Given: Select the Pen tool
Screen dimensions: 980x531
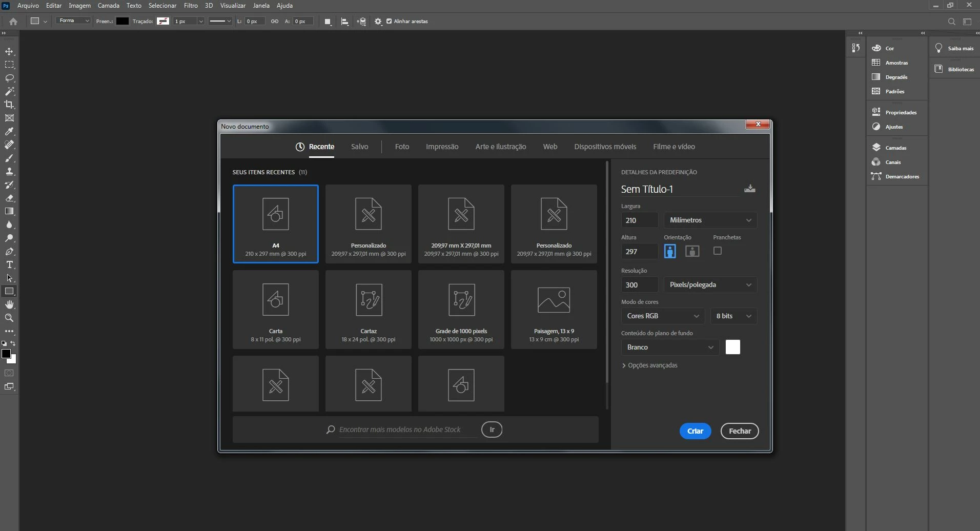Looking at the screenshot, I should pos(9,251).
